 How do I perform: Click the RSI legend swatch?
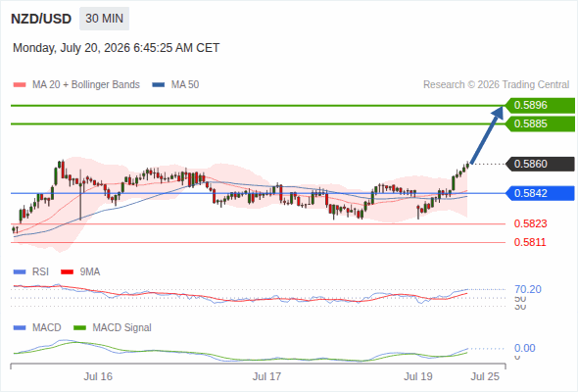[x=20, y=272]
